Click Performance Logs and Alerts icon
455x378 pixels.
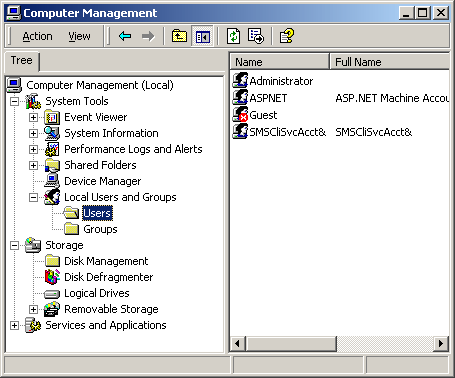click(x=52, y=149)
